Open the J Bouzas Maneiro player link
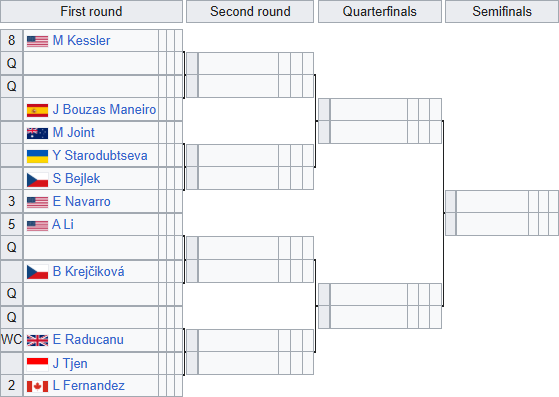Screen dimensions: 559x397 (x=104, y=109)
